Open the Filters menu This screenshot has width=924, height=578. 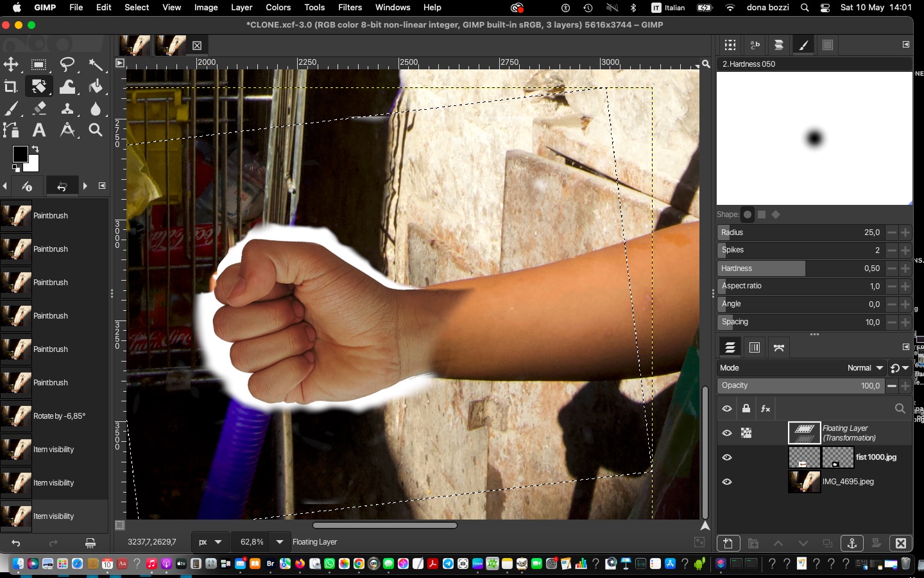click(x=350, y=8)
